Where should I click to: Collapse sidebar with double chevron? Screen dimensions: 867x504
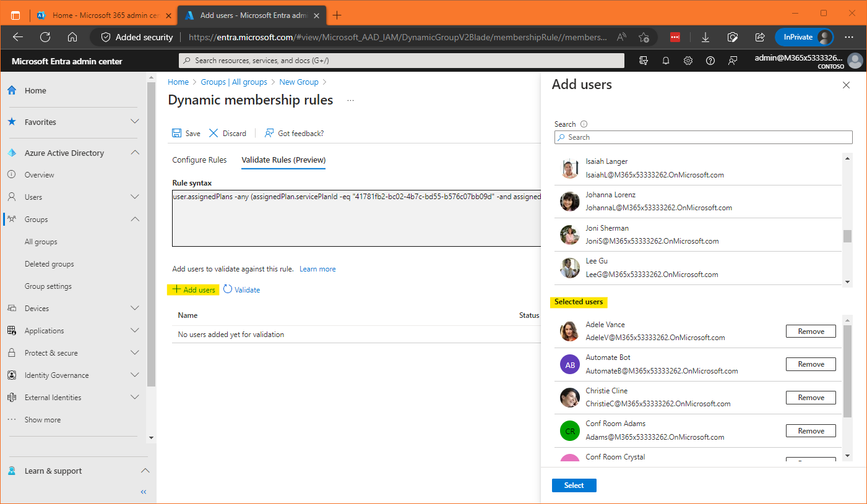click(x=144, y=492)
